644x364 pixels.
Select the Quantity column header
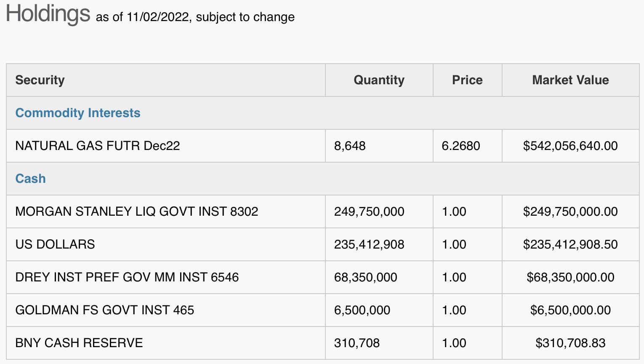click(379, 80)
